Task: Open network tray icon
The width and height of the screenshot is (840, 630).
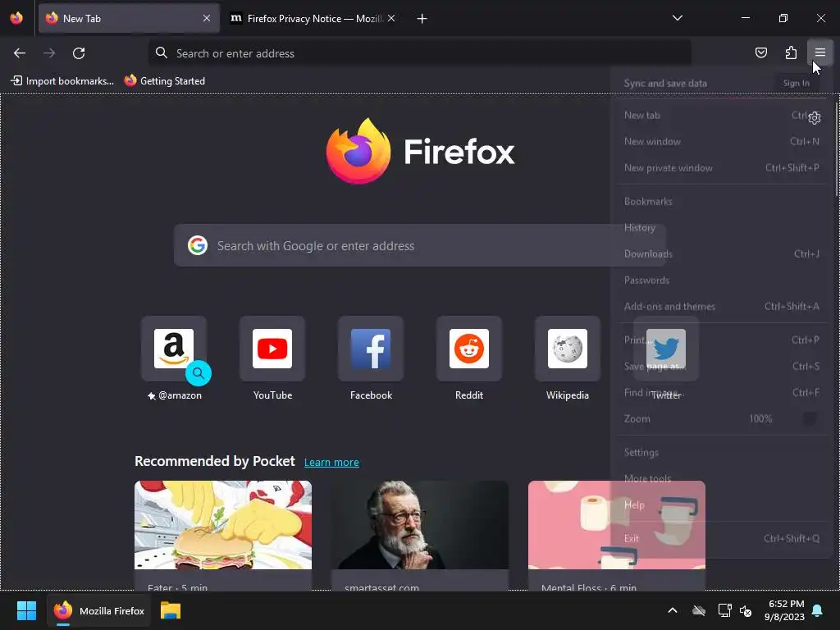Action: (724, 610)
